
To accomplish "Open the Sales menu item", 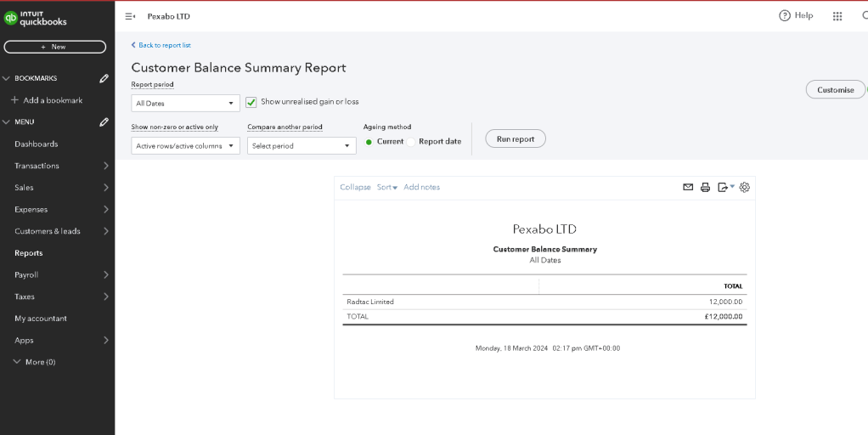I will (24, 188).
